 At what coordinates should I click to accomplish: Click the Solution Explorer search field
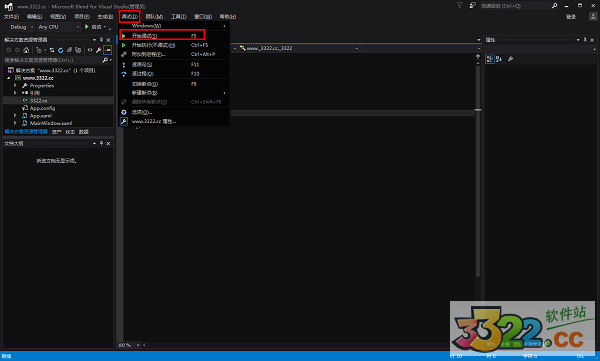tap(53, 60)
